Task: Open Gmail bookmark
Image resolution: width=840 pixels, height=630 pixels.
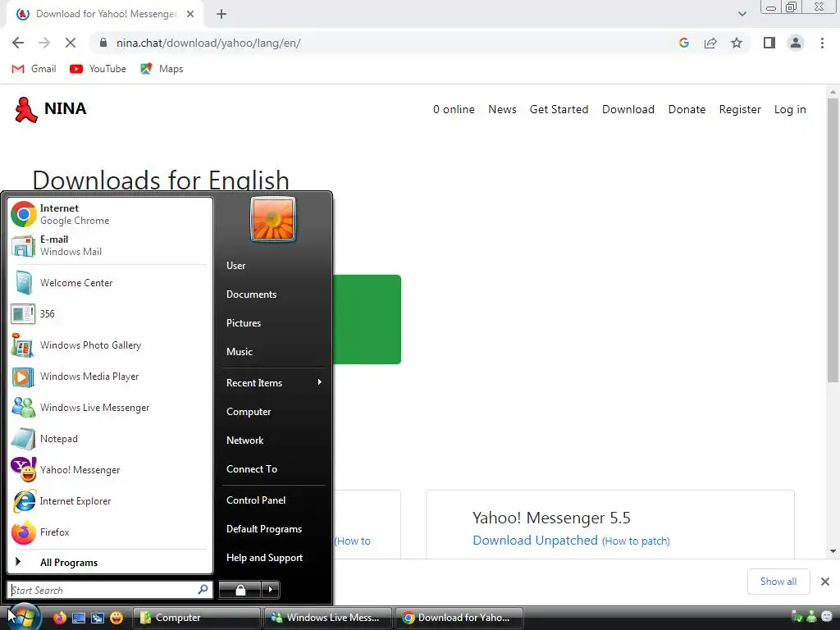Action: point(34,69)
